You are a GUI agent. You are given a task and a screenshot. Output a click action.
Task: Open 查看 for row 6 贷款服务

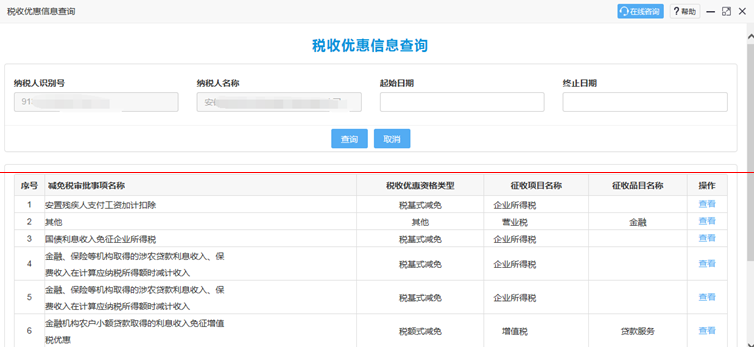point(707,331)
